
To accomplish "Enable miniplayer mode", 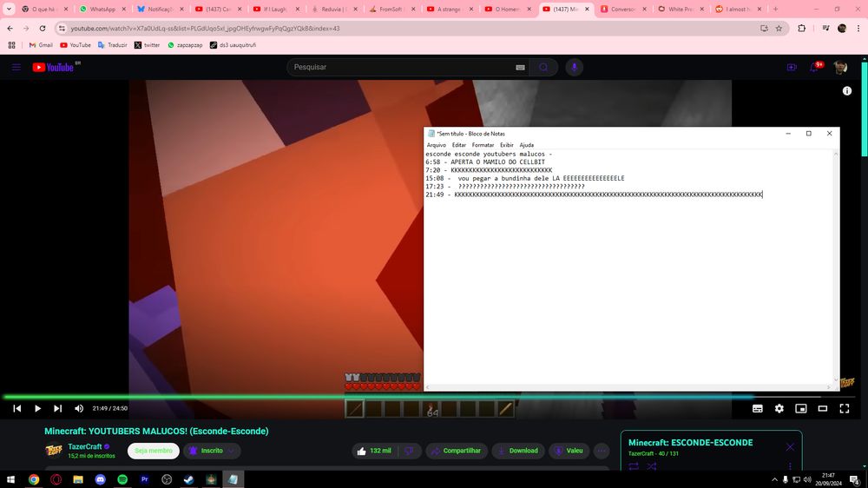I will 800,408.
